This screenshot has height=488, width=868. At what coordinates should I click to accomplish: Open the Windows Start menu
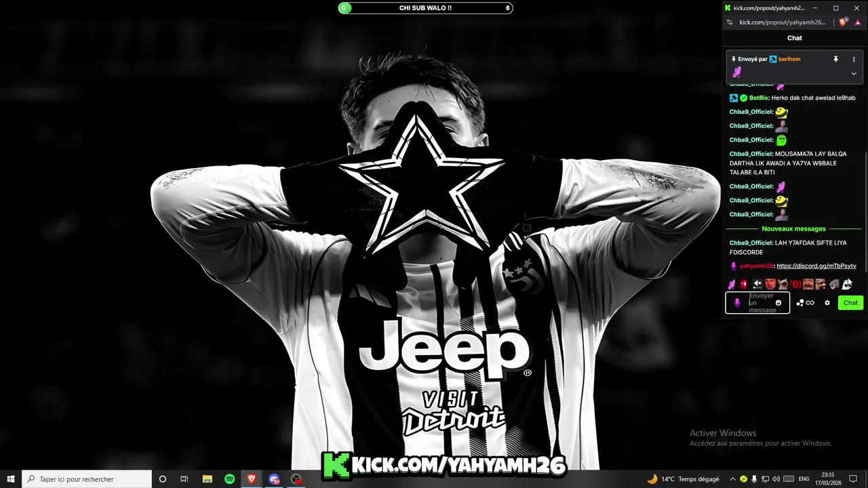[11, 479]
